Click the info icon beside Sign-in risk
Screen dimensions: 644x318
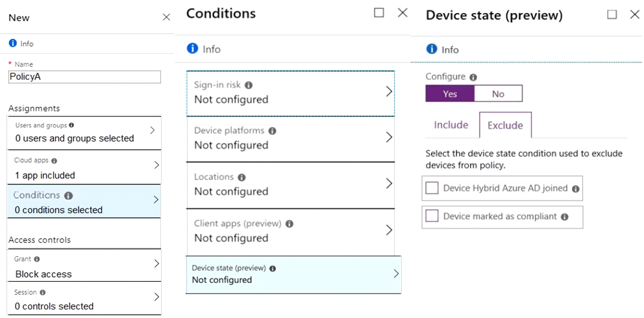[x=249, y=86]
